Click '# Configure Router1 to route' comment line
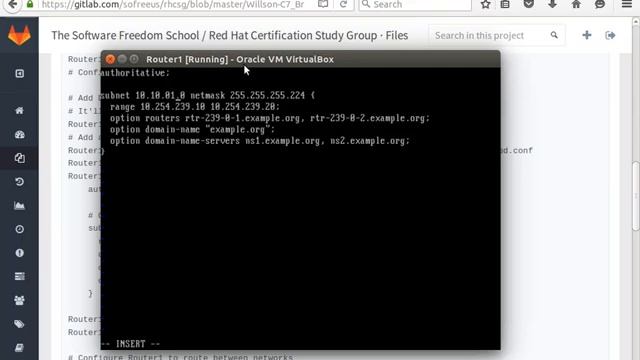This screenshot has height=360, width=640. coord(180,357)
